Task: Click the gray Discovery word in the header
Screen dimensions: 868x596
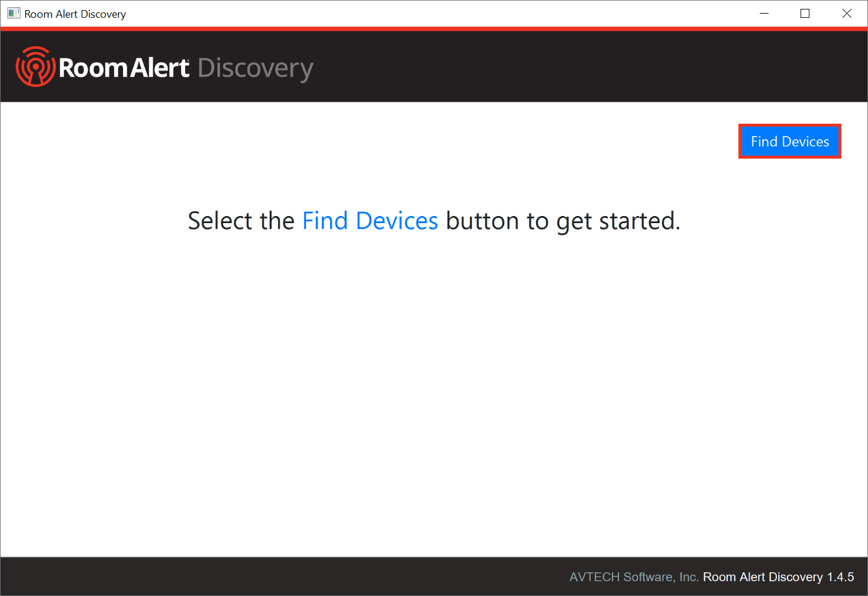Action: pyautogui.click(x=255, y=69)
